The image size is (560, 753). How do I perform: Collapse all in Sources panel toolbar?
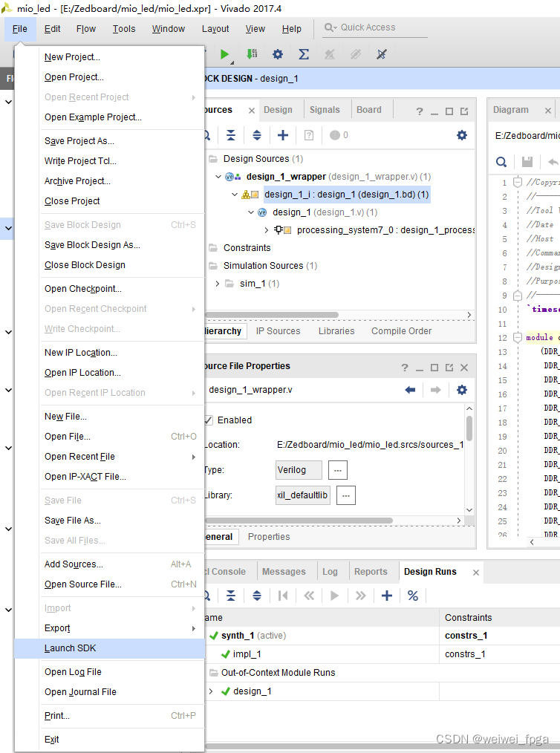[231, 135]
